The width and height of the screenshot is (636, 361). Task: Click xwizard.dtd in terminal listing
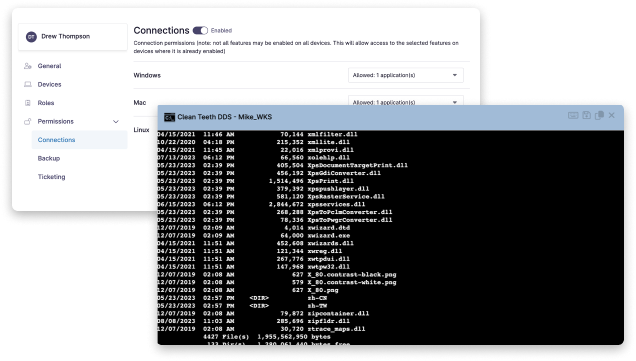coord(329,228)
